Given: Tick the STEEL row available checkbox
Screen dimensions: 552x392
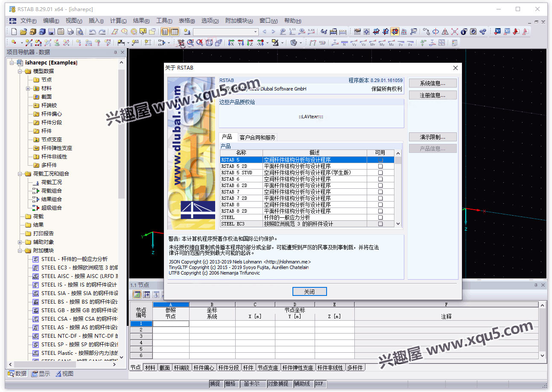Looking at the screenshot, I should tap(380, 218).
